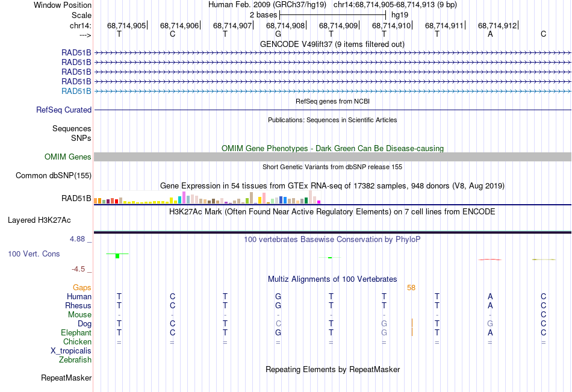Viewport: 572px width, 392px height.
Task: Click the 4.88 PhyloP upper scale value
Action: [77, 238]
